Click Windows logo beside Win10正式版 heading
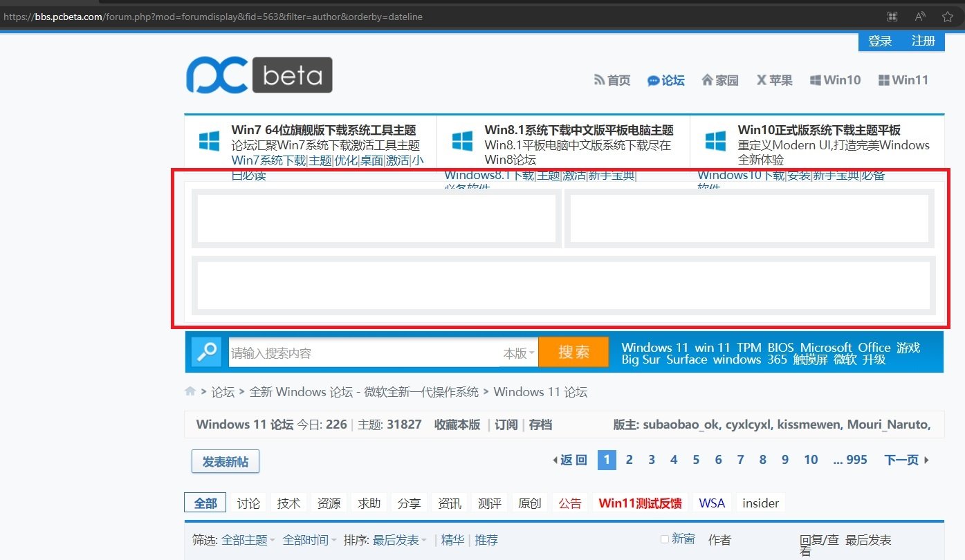 [x=715, y=142]
